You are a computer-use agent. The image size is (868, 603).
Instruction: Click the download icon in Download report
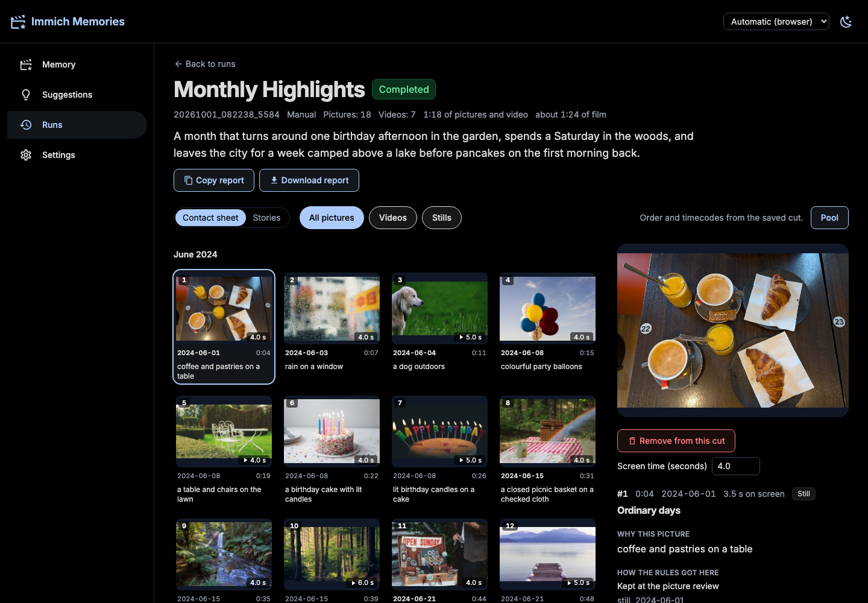274,180
